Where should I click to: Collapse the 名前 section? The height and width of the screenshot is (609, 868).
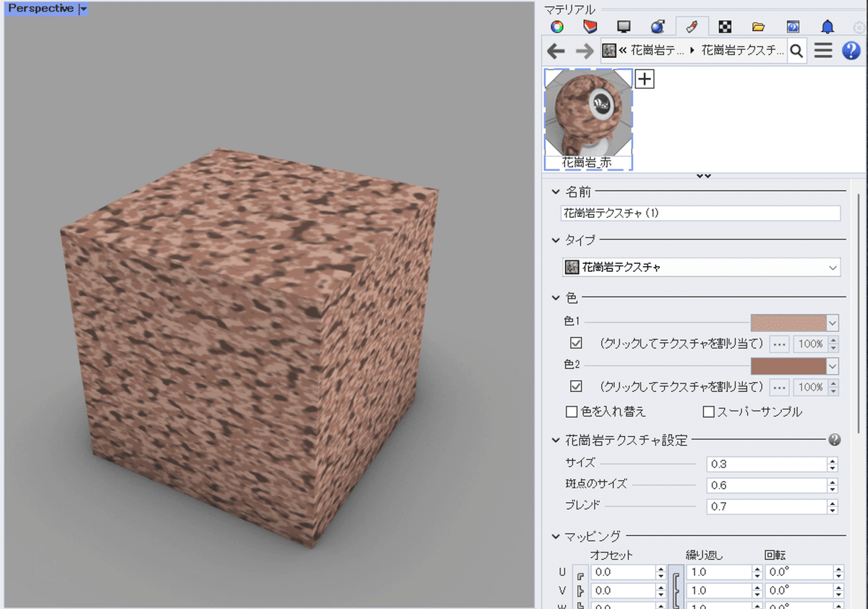pyautogui.click(x=556, y=192)
